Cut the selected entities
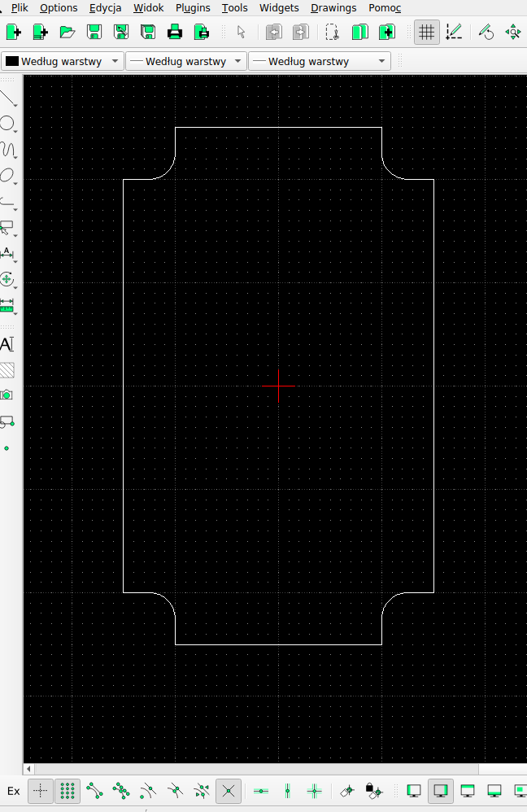The image size is (527, 812). [333, 32]
